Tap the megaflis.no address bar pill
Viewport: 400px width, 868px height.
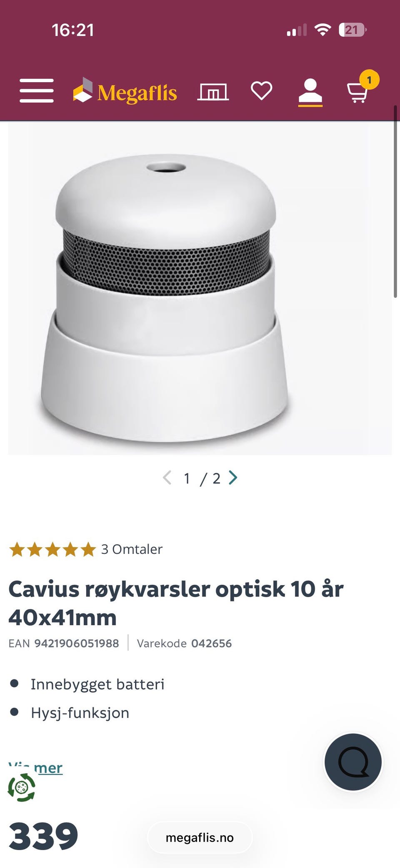click(x=200, y=838)
